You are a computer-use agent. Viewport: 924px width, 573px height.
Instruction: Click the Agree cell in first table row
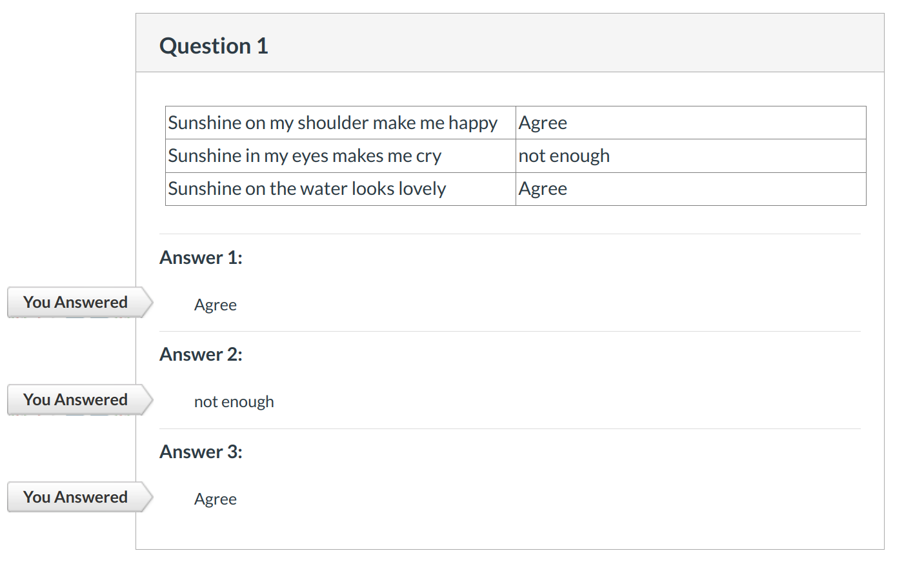click(x=543, y=123)
